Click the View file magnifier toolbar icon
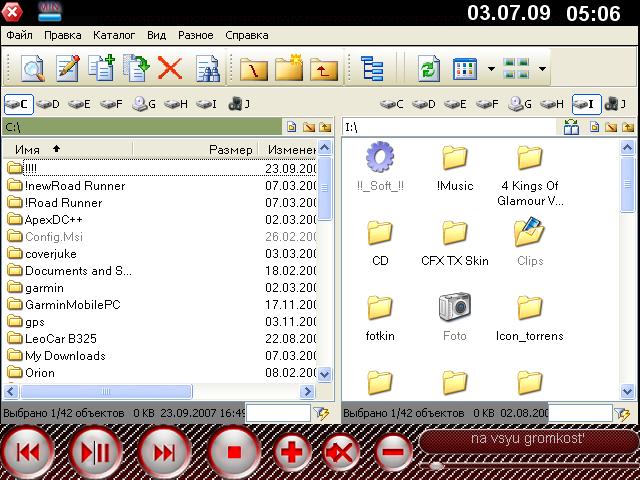 [33, 68]
